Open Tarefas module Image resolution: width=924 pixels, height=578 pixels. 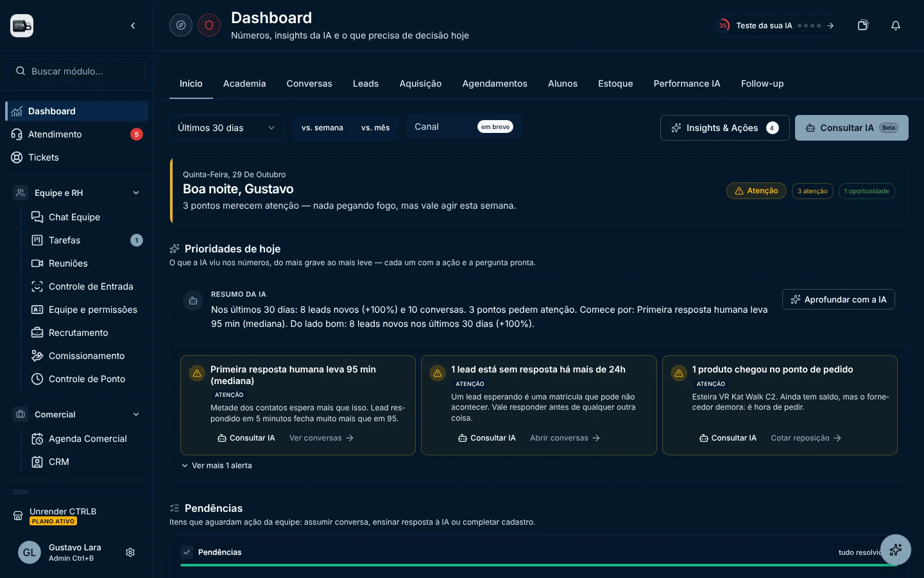tap(87, 240)
